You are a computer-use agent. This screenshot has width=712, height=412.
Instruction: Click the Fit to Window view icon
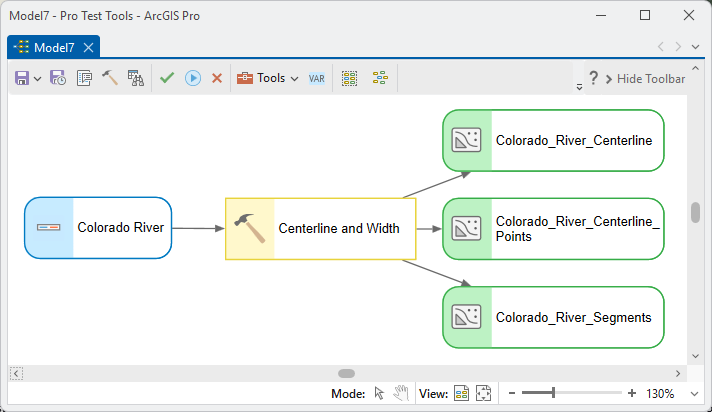tap(461, 393)
